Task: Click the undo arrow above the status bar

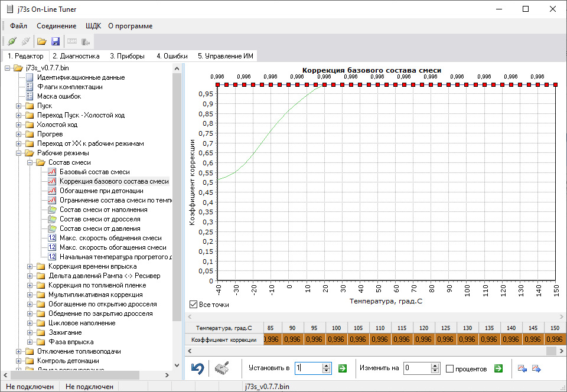Action: coord(198,367)
